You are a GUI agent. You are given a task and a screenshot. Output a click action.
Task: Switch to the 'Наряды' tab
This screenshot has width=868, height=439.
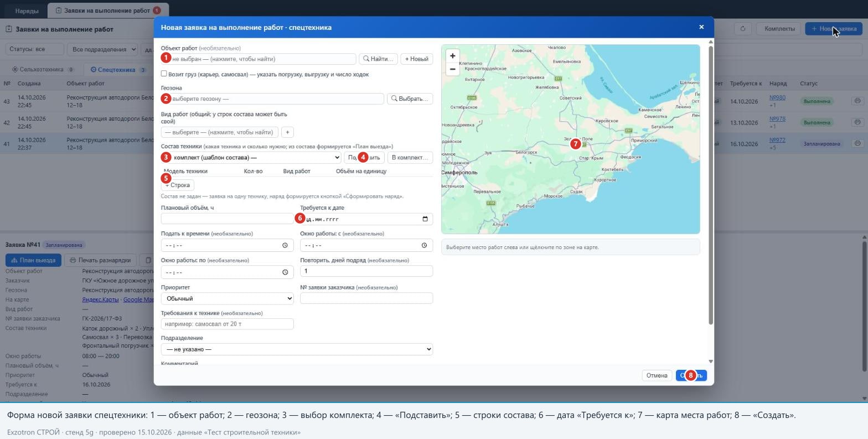27,11
